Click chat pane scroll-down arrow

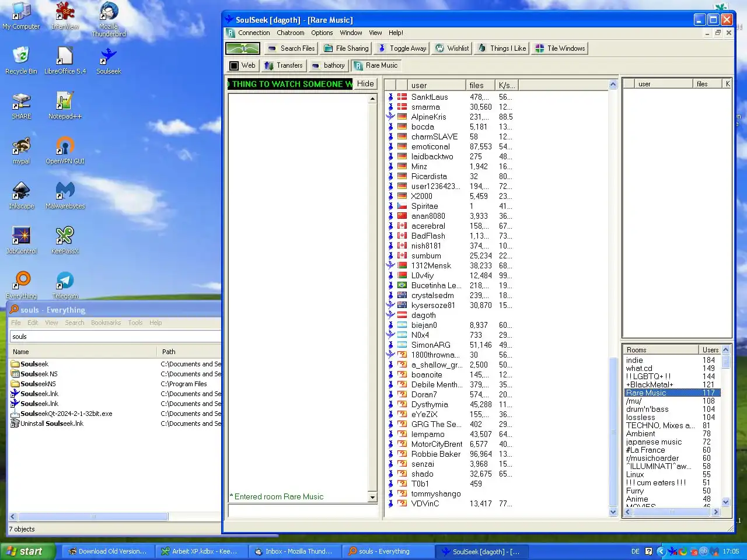pos(373,497)
